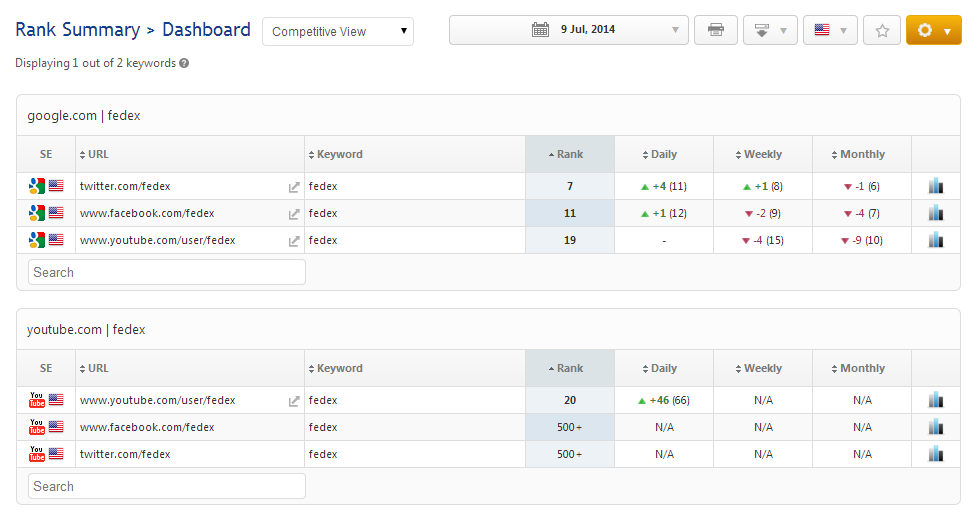Open external link for www.facebook.com/fedex google row
Viewport: 977px width, 519px height.
tap(294, 214)
